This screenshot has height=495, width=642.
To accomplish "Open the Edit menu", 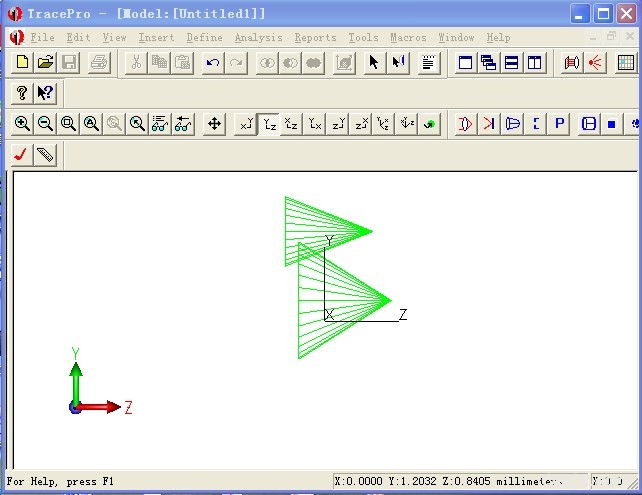I will (78, 38).
